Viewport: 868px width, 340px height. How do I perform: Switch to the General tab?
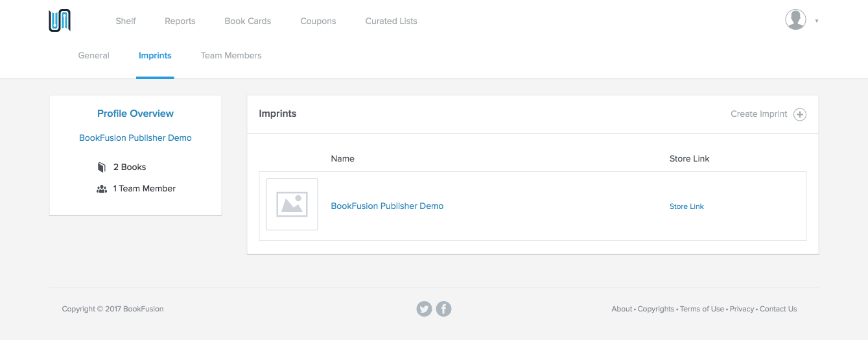click(93, 55)
